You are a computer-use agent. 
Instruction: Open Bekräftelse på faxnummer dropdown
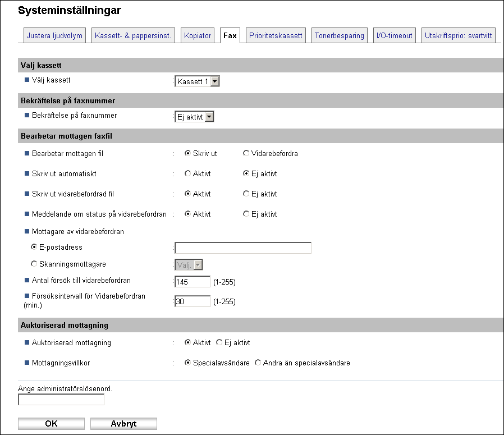[x=194, y=117]
